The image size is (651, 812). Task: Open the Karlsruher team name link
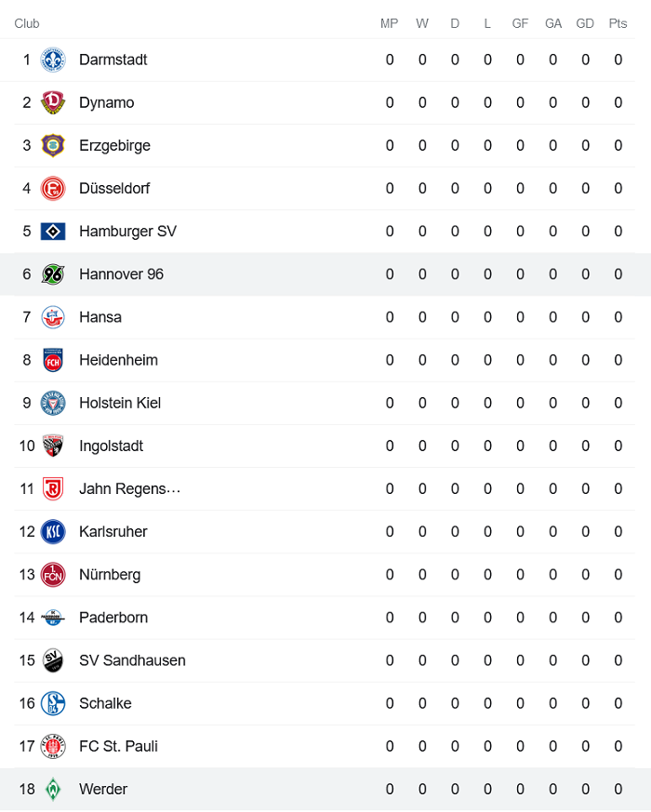(x=112, y=531)
